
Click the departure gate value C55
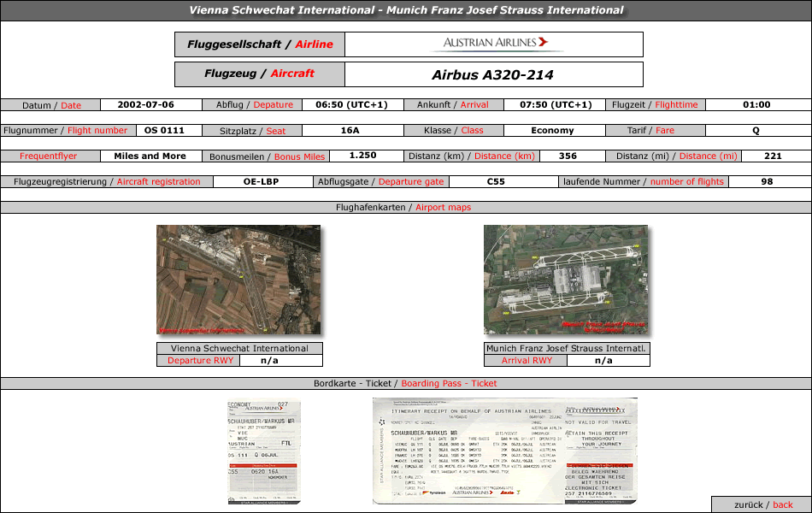coord(496,182)
